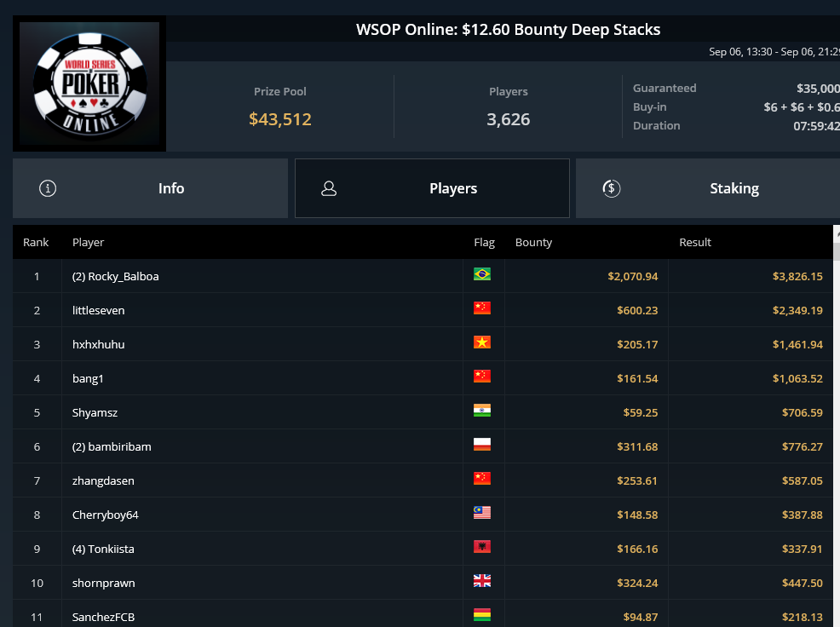Click the Malaysia flag for Cherryboy64
The height and width of the screenshot is (627, 840).
[x=482, y=513]
